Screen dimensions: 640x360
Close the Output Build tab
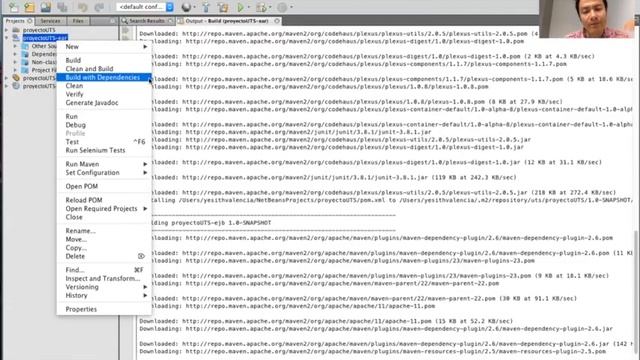[x=277, y=21]
